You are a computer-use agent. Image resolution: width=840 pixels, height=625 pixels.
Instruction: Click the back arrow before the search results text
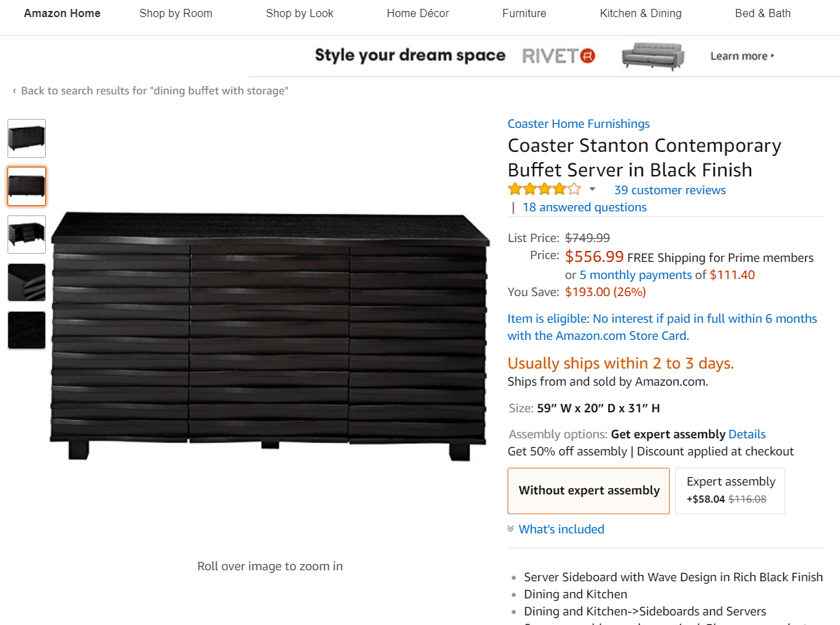tap(13, 90)
